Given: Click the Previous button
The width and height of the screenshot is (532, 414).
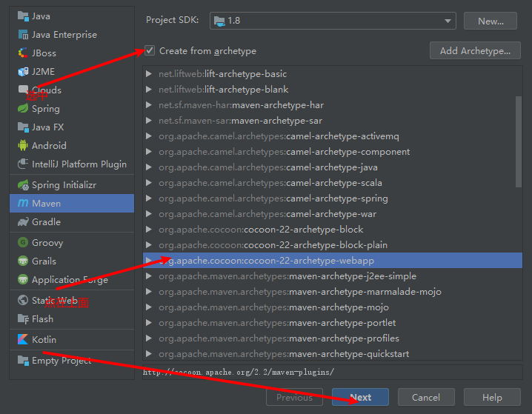Looking at the screenshot, I should tap(294, 397).
